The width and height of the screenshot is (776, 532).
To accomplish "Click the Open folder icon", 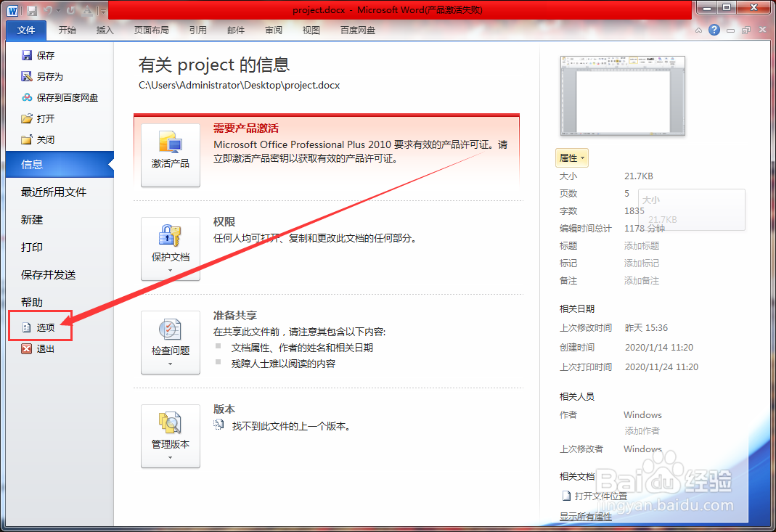I will (27, 119).
